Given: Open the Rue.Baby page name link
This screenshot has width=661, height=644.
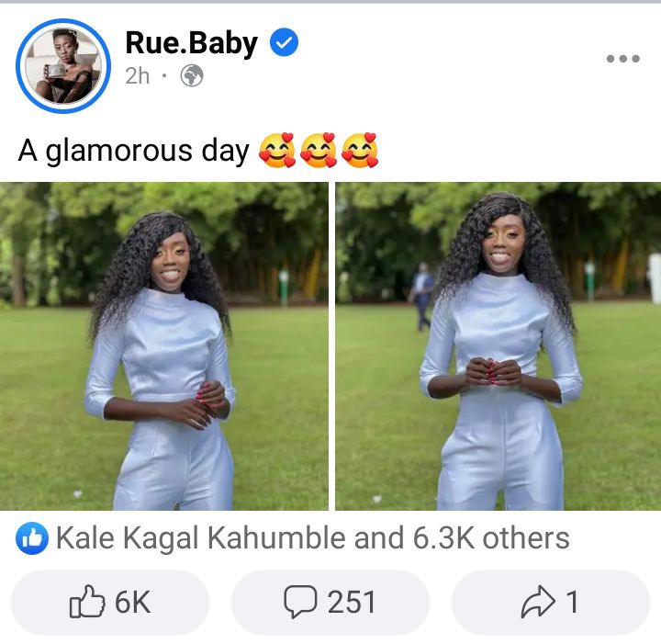Looking at the screenshot, I should coord(191,43).
